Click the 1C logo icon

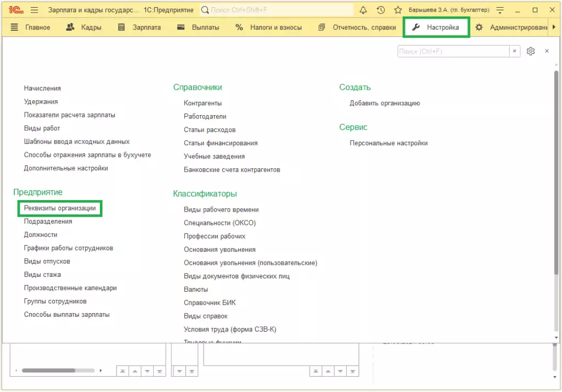[16, 10]
